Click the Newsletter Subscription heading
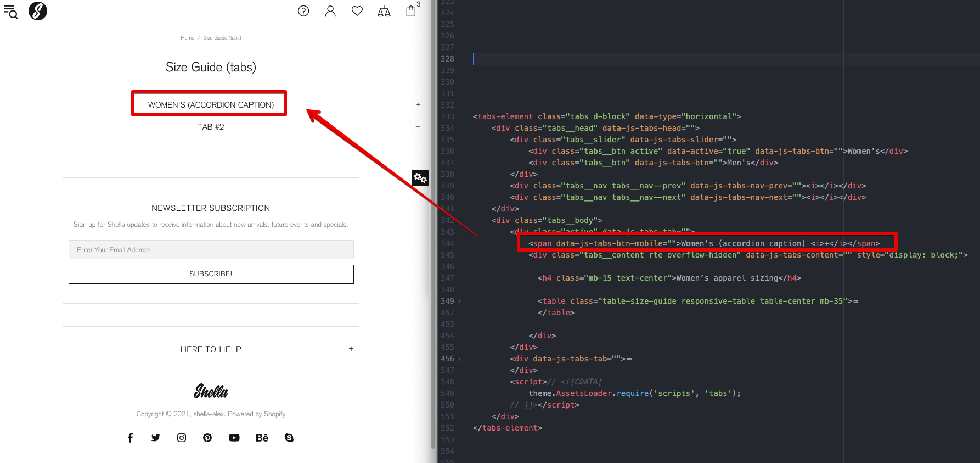980x463 pixels. tap(211, 208)
